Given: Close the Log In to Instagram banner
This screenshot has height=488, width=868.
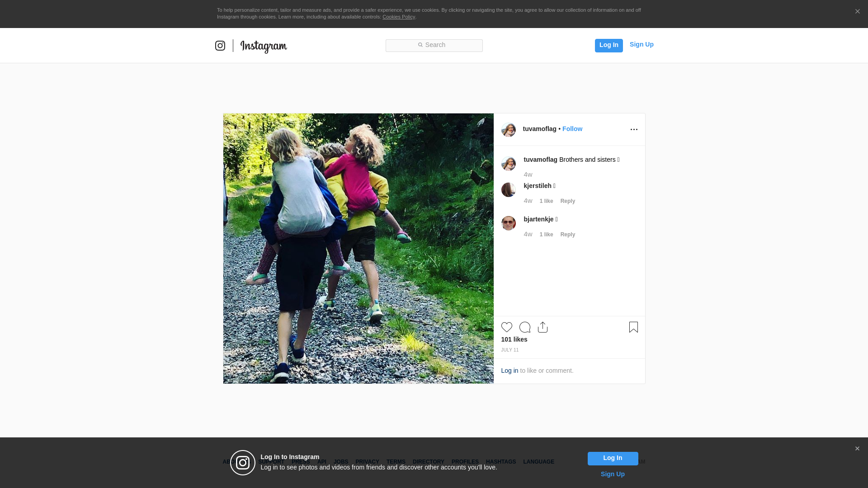Looking at the screenshot, I should pos(857,449).
